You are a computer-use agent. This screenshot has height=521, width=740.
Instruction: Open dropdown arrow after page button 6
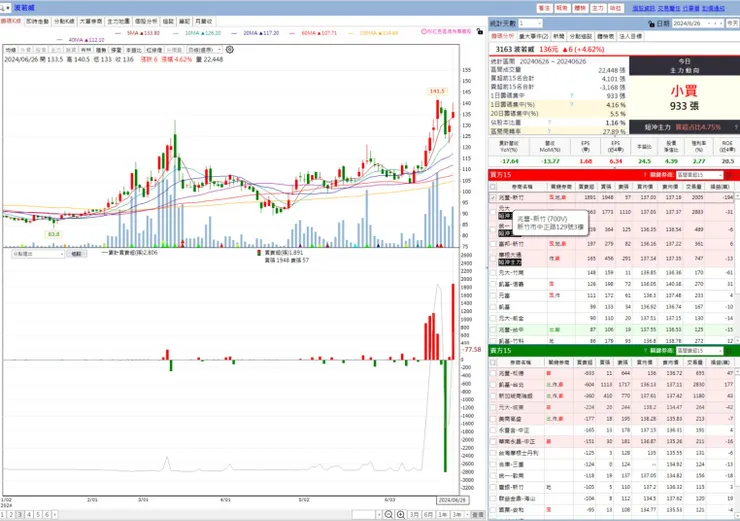click(x=55, y=514)
